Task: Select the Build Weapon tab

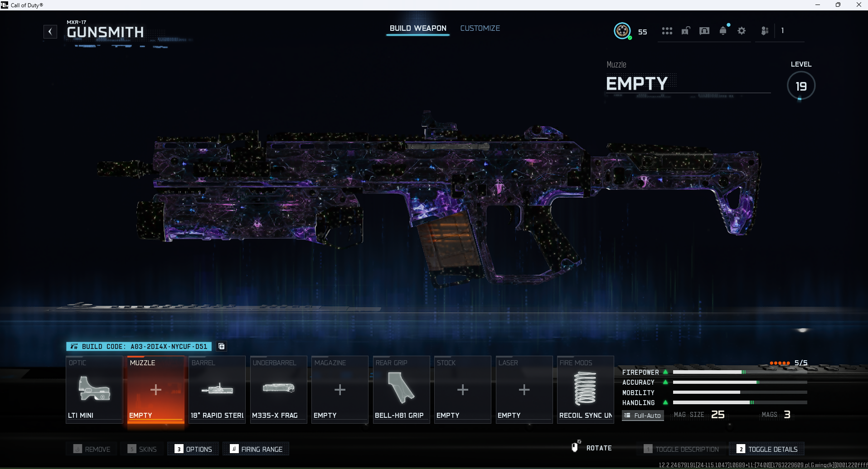Action: click(418, 28)
